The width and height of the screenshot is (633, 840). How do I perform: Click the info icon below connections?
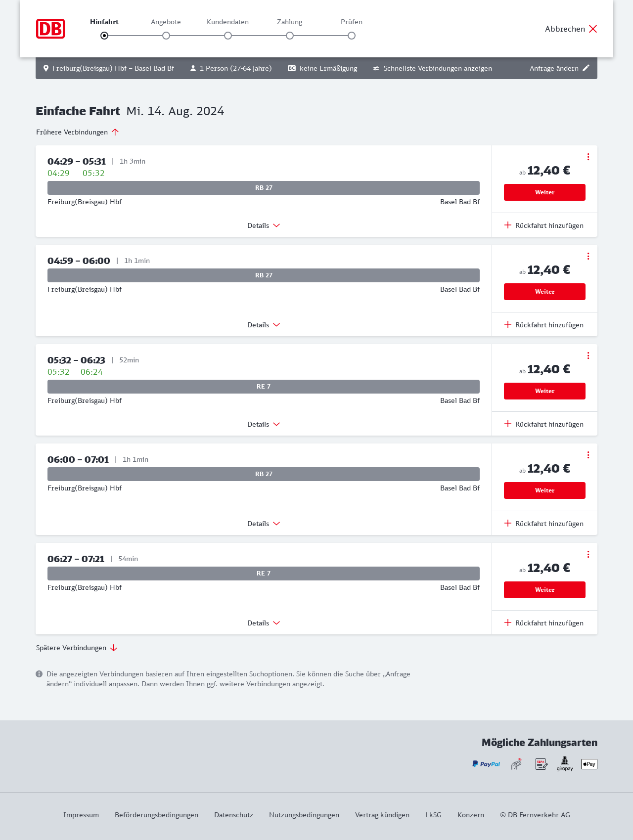pos(39,674)
